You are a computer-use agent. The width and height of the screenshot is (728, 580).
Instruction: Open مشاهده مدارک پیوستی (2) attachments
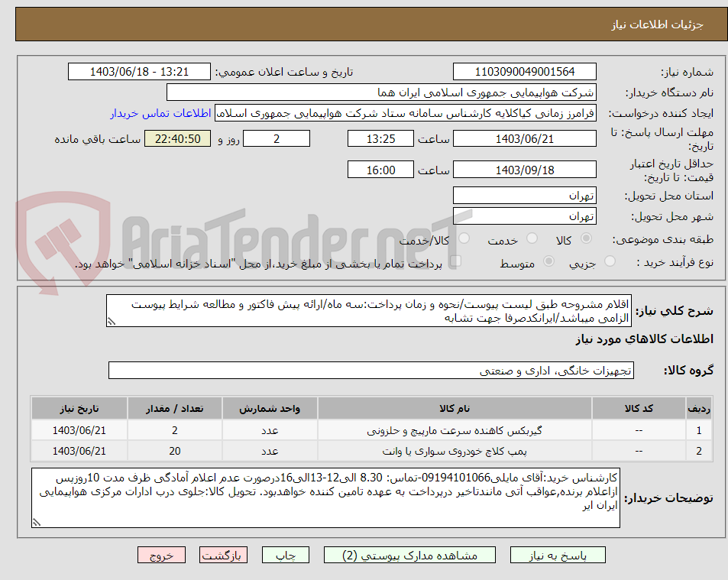tap(409, 555)
